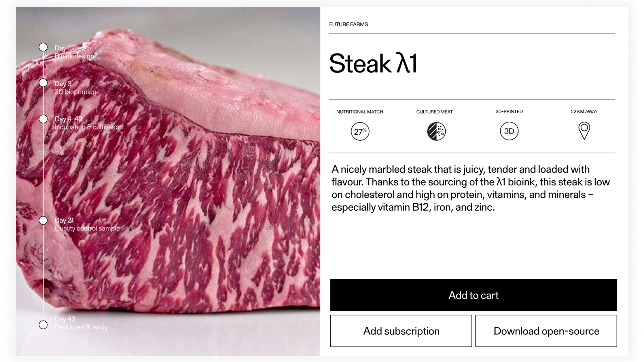
Task: Click the Day 1 timeline marker
Action: click(43, 47)
